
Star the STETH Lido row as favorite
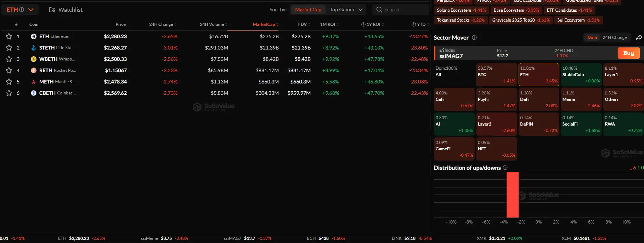(x=9, y=48)
